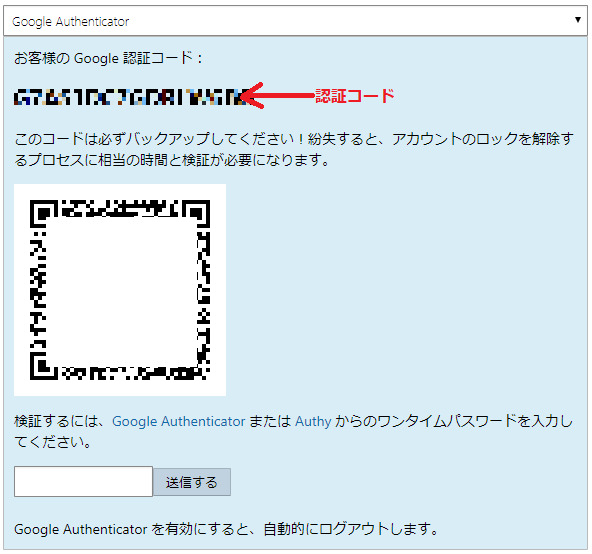Click the QR code top-right finder square

pos(196,213)
